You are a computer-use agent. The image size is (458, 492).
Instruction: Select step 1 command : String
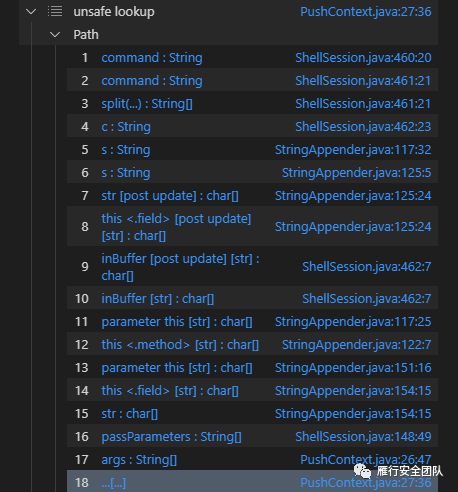point(152,58)
